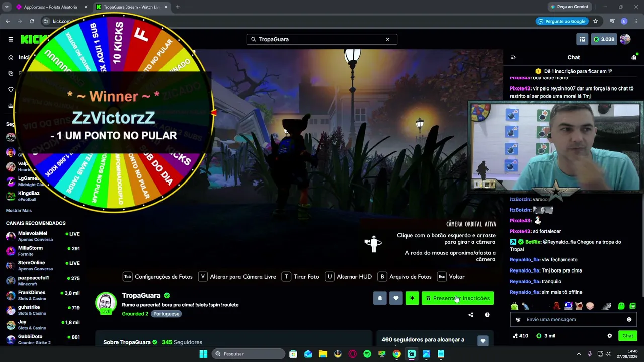
Task: Click the Grounded 2 category link
Action: coord(135,314)
